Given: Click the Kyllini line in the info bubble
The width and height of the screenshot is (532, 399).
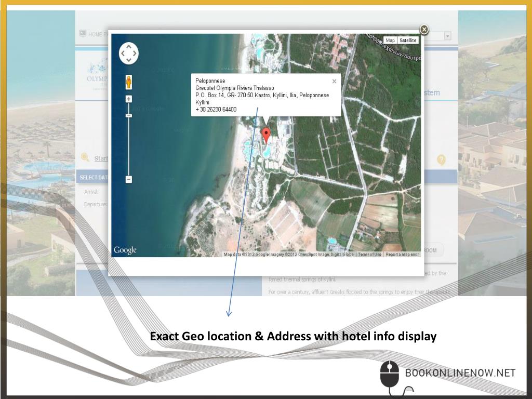Looking at the screenshot, I should [202, 102].
